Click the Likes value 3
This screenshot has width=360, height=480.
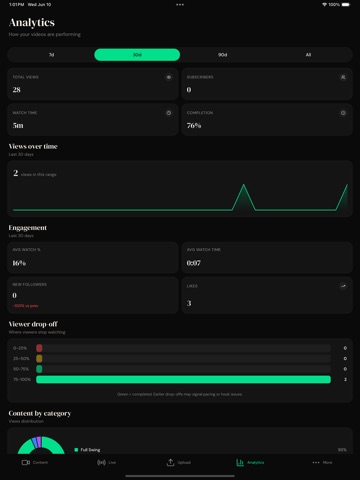189,303
